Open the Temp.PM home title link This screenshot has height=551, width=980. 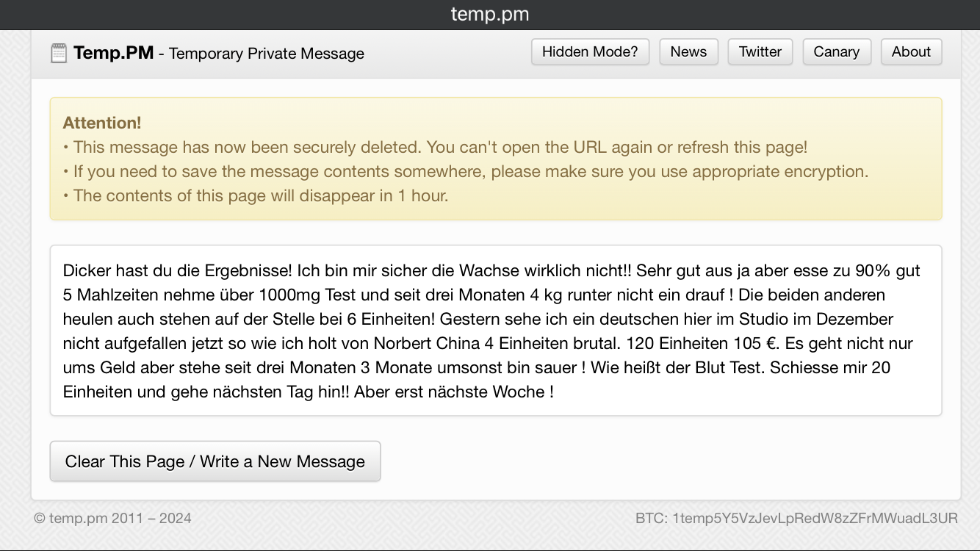[x=114, y=53]
